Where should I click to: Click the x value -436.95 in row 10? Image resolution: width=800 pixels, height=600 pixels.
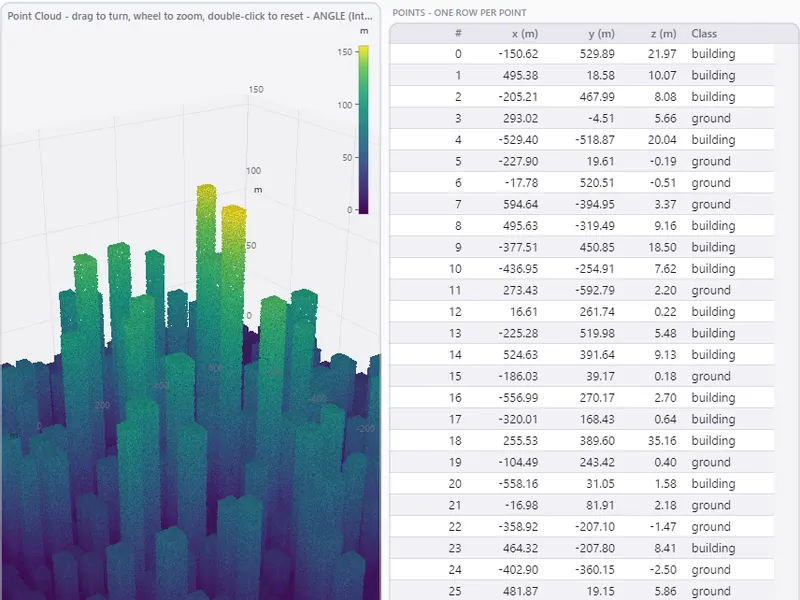518,269
